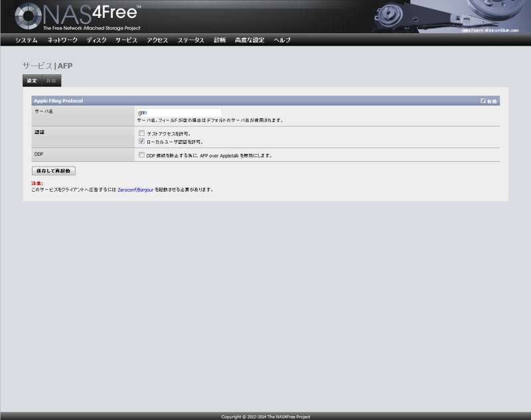Enable ゲストアクセスを許可 checkbox

click(141, 133)
